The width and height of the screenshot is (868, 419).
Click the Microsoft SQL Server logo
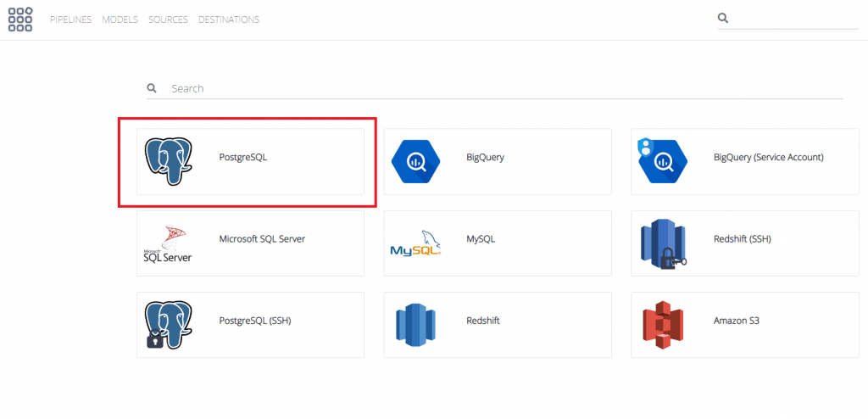168,244
